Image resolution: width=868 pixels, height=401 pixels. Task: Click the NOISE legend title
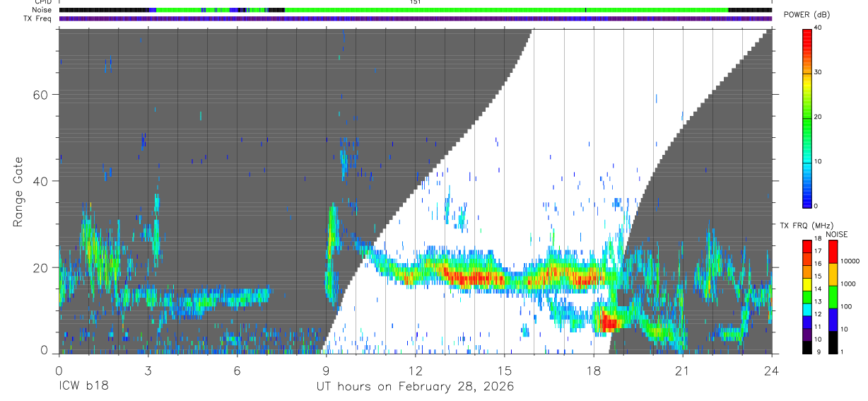836,234
